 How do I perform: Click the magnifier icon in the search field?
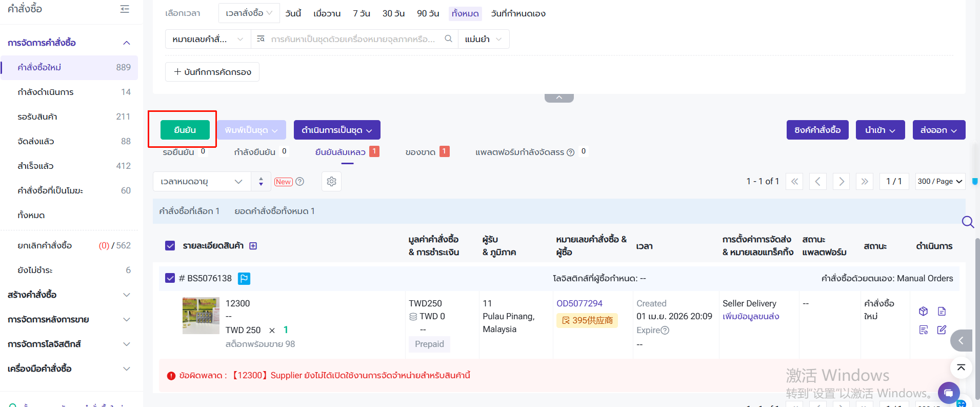[x=448, y=39]
